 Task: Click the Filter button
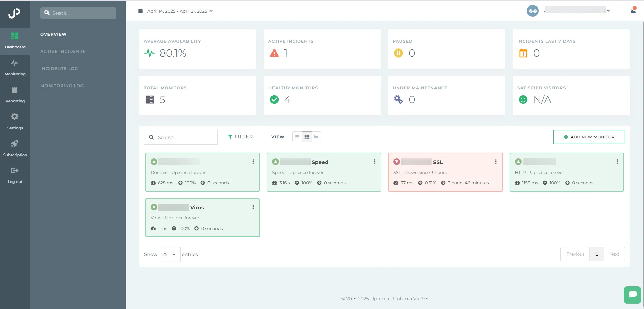coord(240,137)
